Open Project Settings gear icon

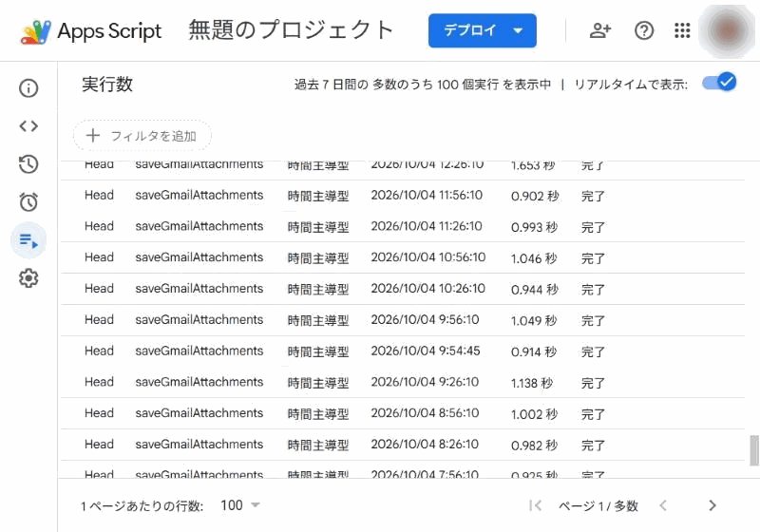click(x=28, y=278)
